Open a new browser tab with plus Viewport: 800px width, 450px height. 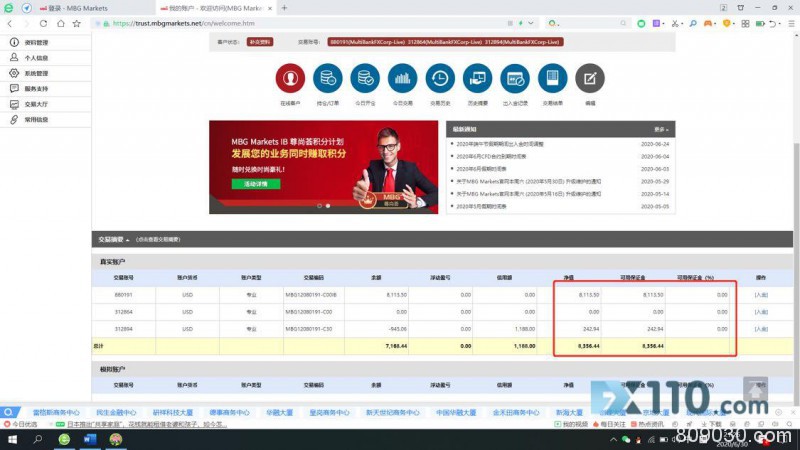tap(284, 8)
